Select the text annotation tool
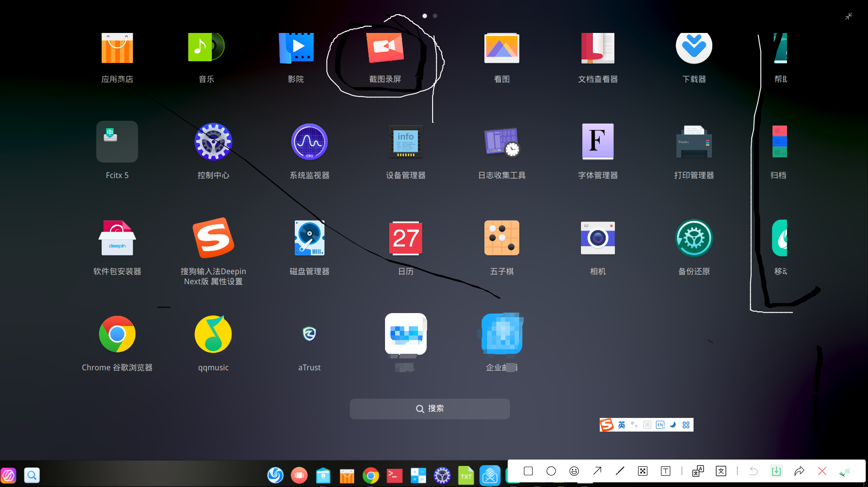The image size is (868, 487). (x=666, y=471)
